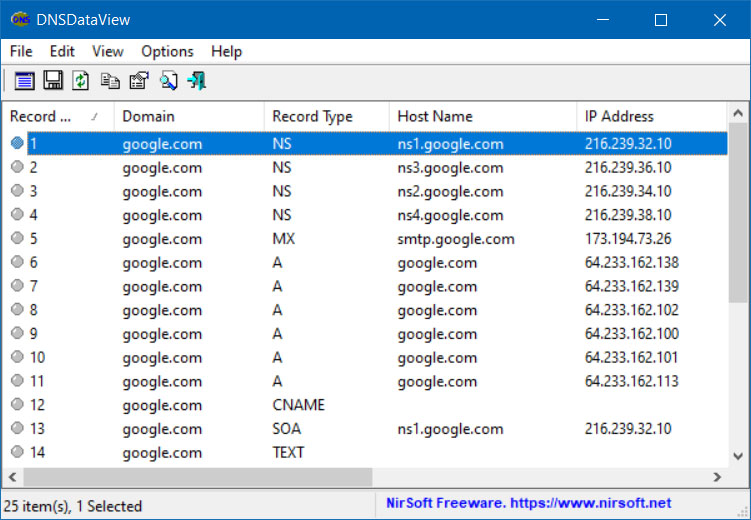This screenshot has height=520, width=751.
Task: Select IP address 216.239.36.10
Action: [x=628, y=167]
